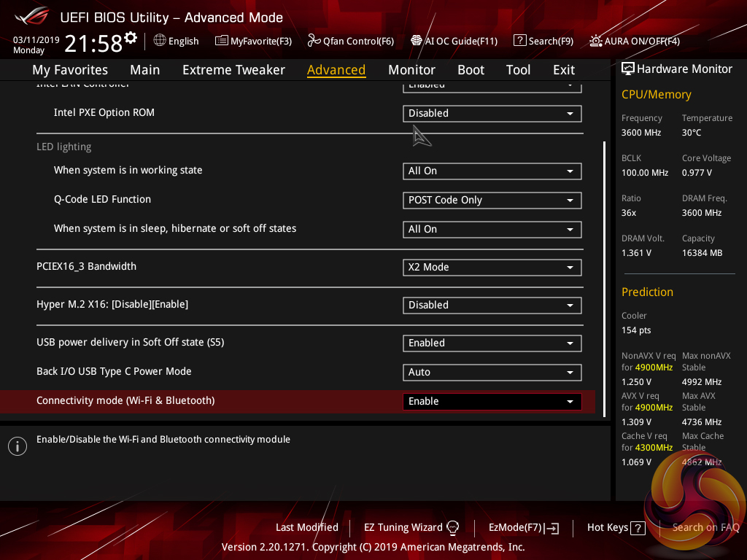Switch to Boot tab
Image resolution: width=747 pixels, height=560 pixels.
click(471, 70)
